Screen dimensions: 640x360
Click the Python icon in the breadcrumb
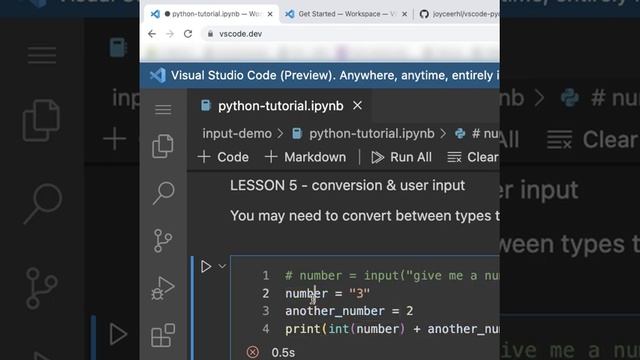(x=460, y=133)
